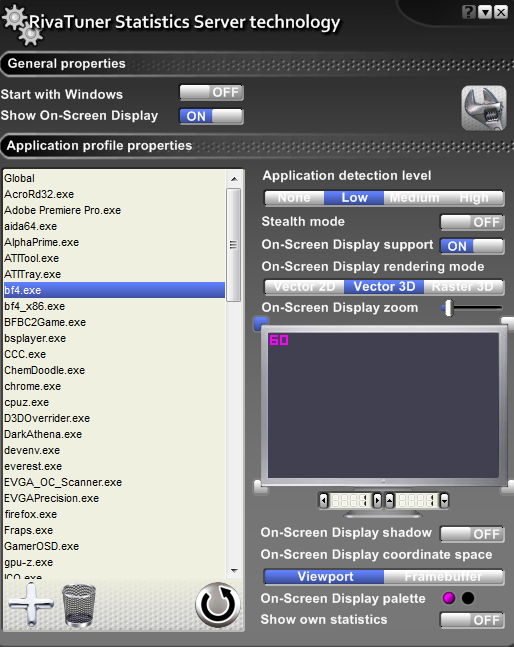Click the bottom-left corner anchor of preview
The height and width of the screenshot is (647, 514).
(261, 487)
